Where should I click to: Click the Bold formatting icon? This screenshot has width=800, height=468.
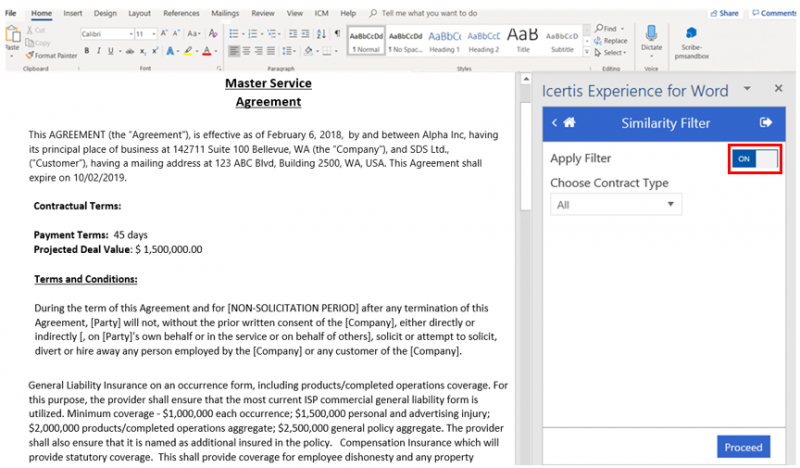click(x=86, y=50)
